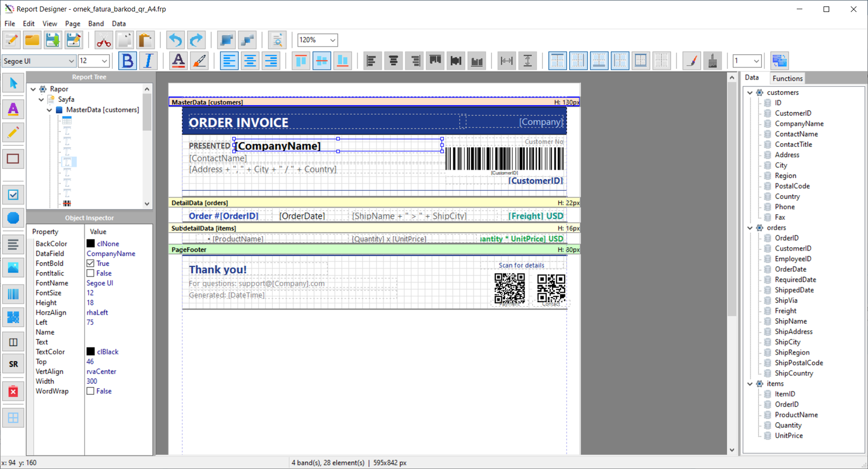Align objects to left edges icon
Screen dimensions: 868x469
pyautogui.click(x=372, y=61)
